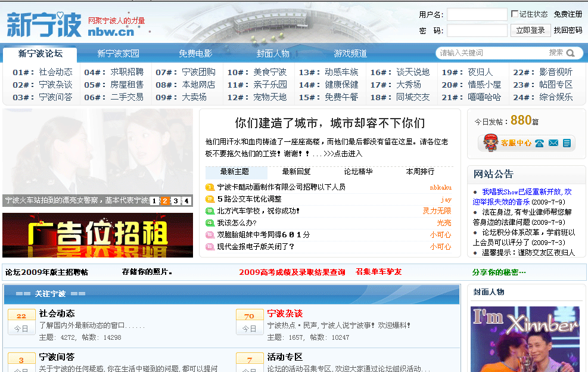588x372 pixels.
Task: Click rank 2 icon beside 5路公交车 post
Action: click(x=210, y=199)
